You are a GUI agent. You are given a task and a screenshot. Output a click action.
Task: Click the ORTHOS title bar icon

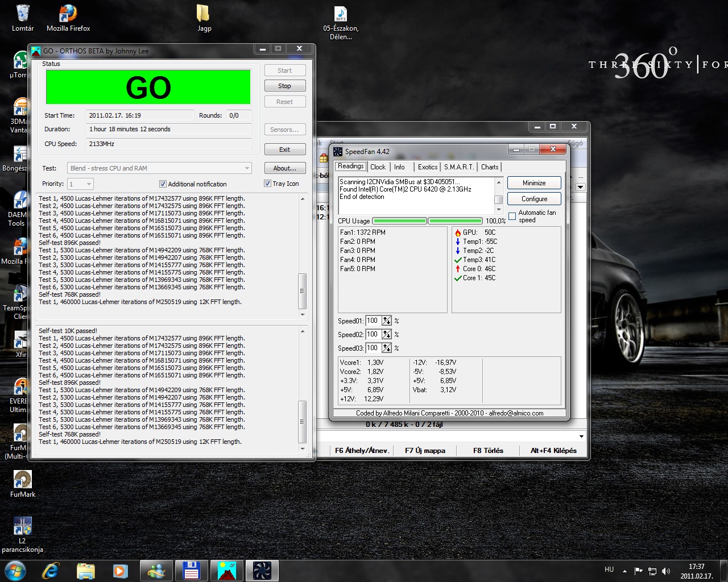[36, 51]
